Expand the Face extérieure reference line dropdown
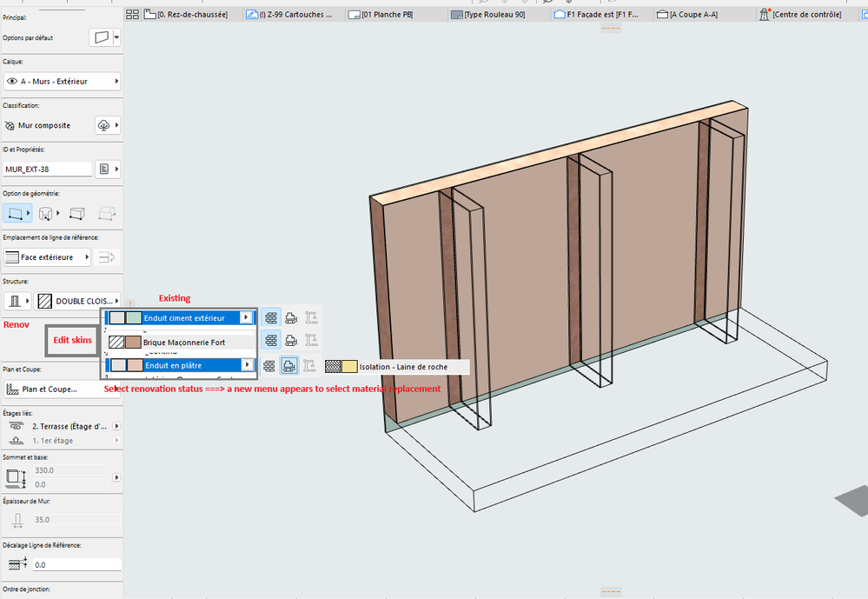Viewport: 868px width, 599px height. [48, 257]
